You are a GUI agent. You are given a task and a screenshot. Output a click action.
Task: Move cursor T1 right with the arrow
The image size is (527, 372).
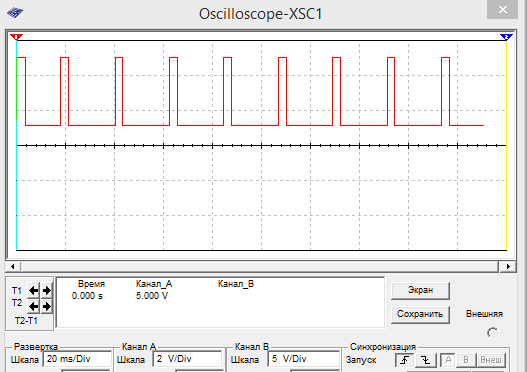click(47, 290)
